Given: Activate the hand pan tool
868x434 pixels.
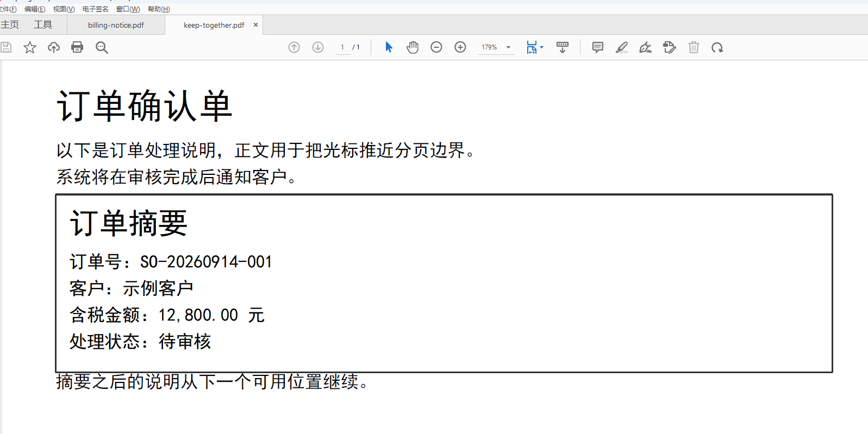Looking at the screenshot, I should coord(413,47).
